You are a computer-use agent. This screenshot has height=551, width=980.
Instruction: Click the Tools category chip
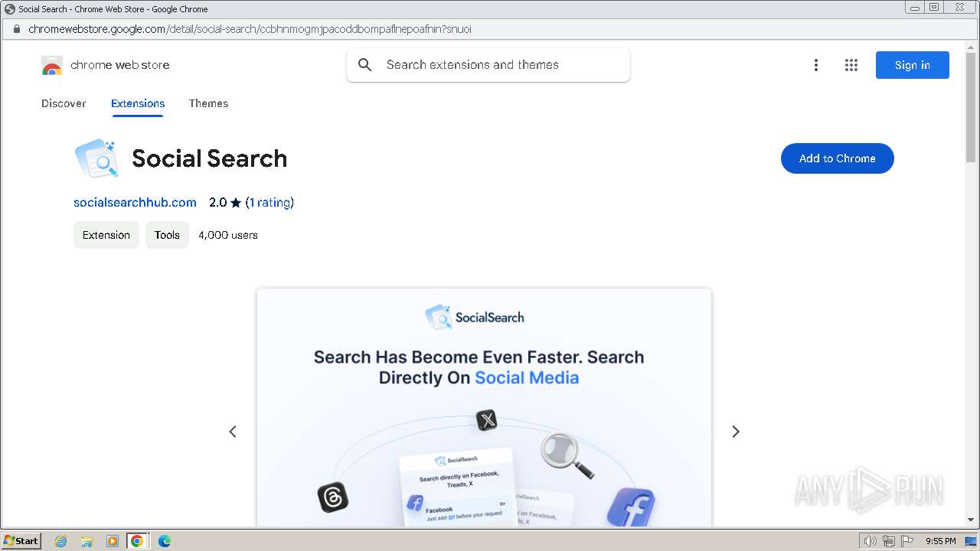click(167, 235)
